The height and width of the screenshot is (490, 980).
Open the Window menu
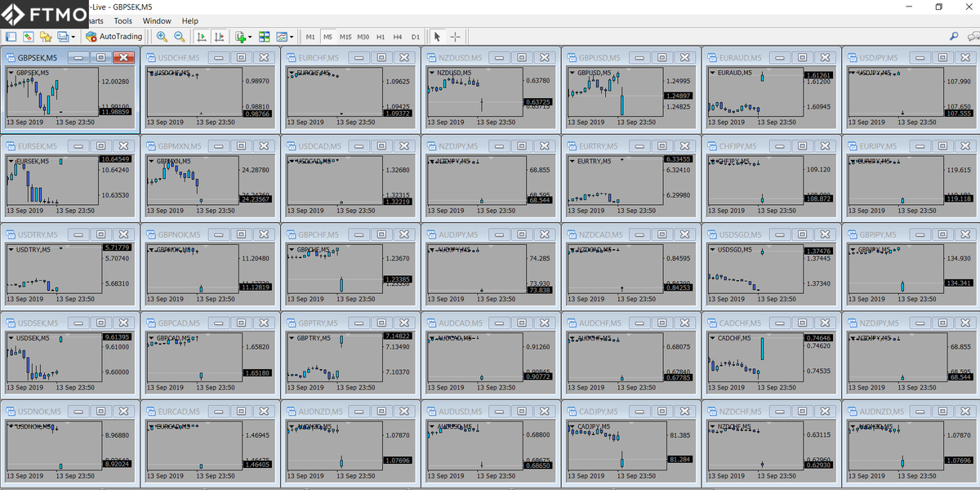(157, 21)
